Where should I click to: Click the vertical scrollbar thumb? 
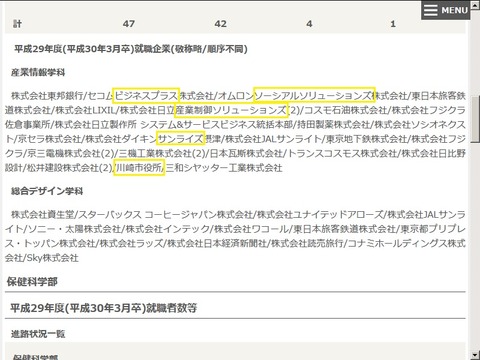pos(475,120)
